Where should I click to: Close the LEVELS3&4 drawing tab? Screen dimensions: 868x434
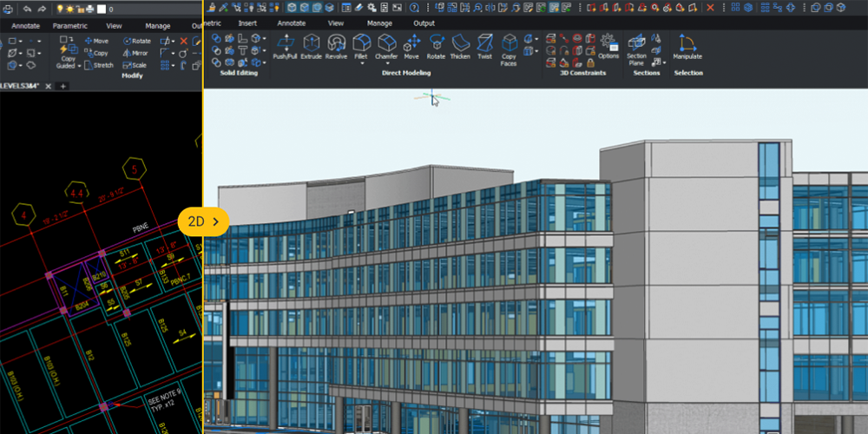coord(48,86)
